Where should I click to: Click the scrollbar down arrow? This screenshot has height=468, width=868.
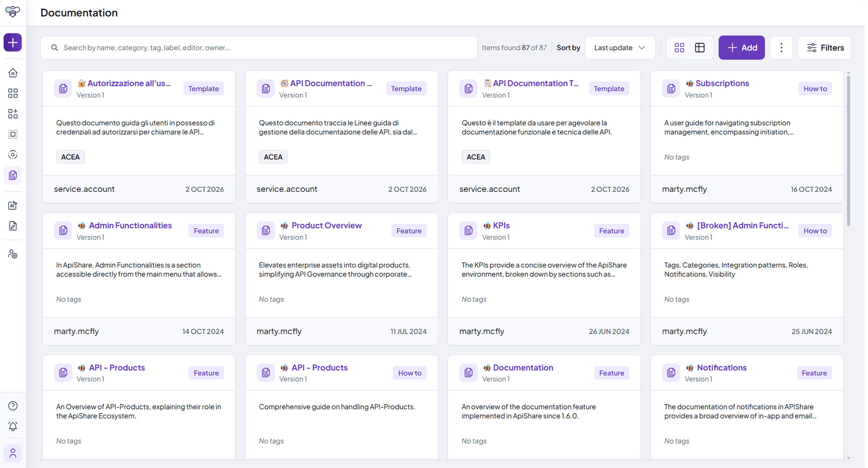click(x=848, y=458)
